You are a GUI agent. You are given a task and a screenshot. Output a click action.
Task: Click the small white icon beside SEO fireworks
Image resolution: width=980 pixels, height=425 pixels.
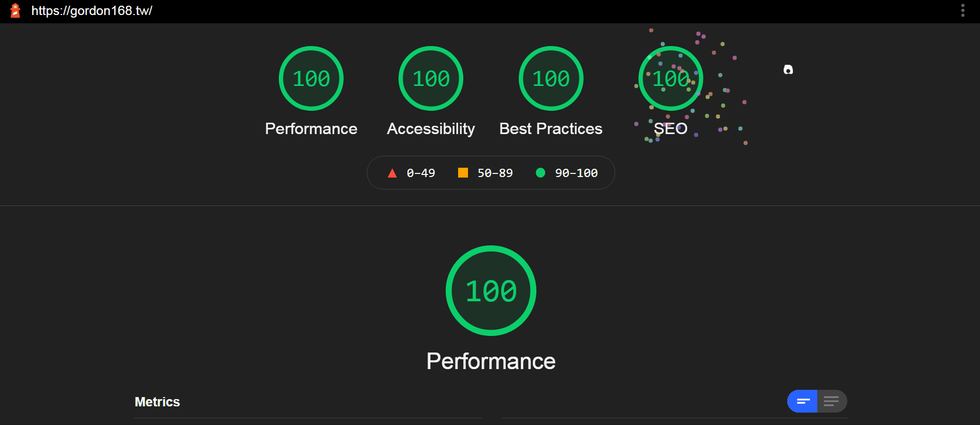788,69
